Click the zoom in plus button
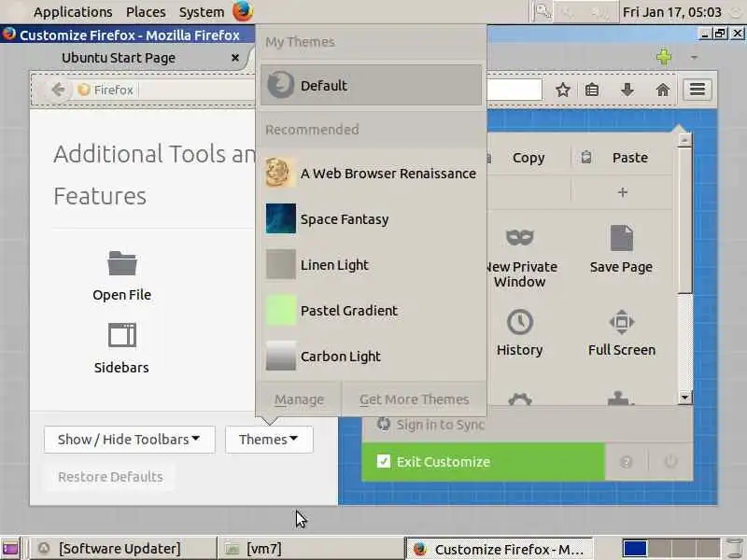Image resolution: width=747 pixels, height=560 pixels. 623,192
